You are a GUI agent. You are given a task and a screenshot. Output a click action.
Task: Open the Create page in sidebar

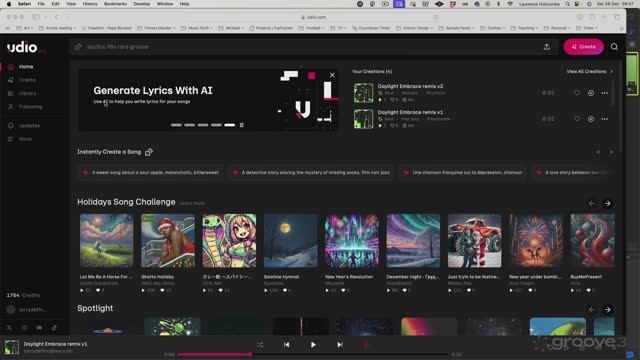click(27, 80)
